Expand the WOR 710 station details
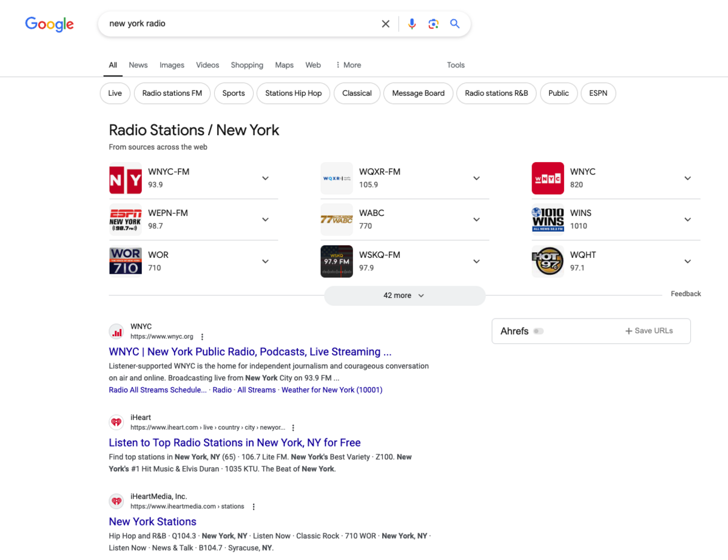The width and height of the screenshot is (728, 560). click(265, 261)
